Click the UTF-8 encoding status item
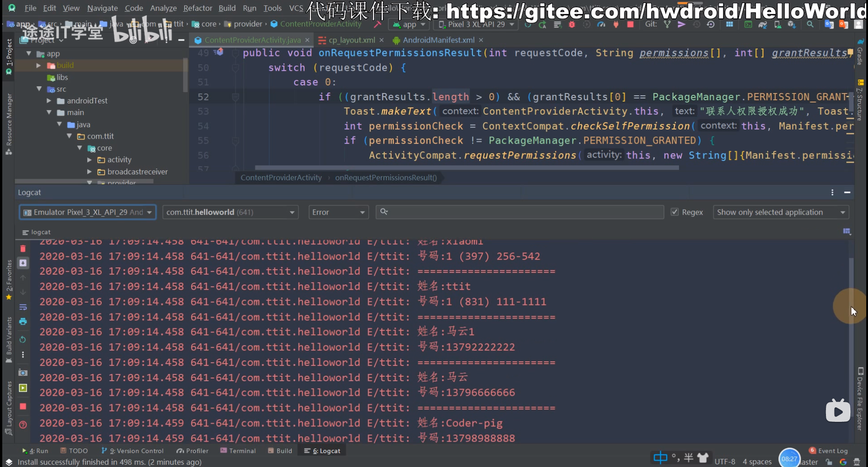This screenshot has height=467, width=868. [x=725, y=462]
